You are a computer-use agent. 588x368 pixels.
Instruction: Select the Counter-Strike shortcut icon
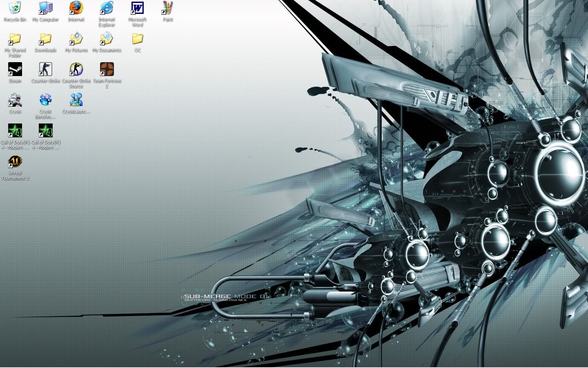click(x=45, y=70)
